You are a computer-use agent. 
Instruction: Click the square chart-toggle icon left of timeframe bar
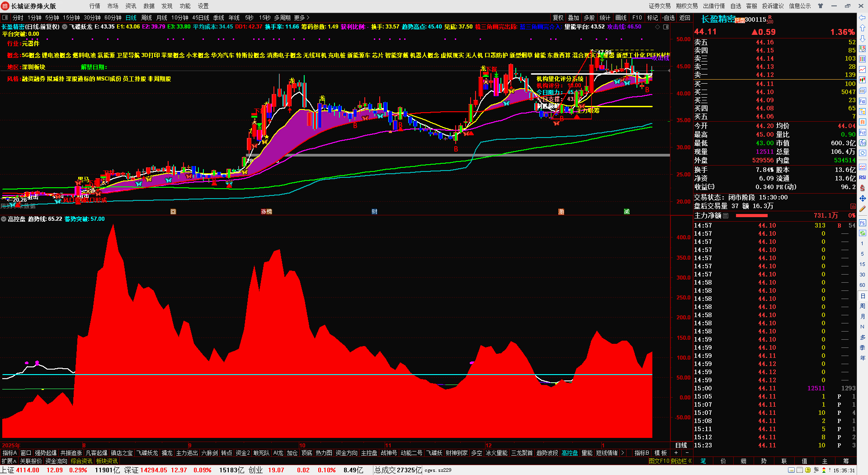pos(5,18)
